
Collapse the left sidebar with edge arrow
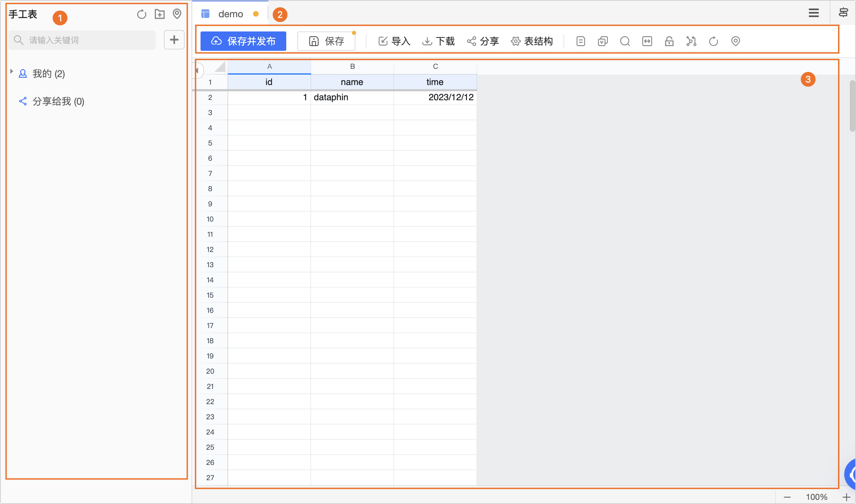tap(197, 71)
